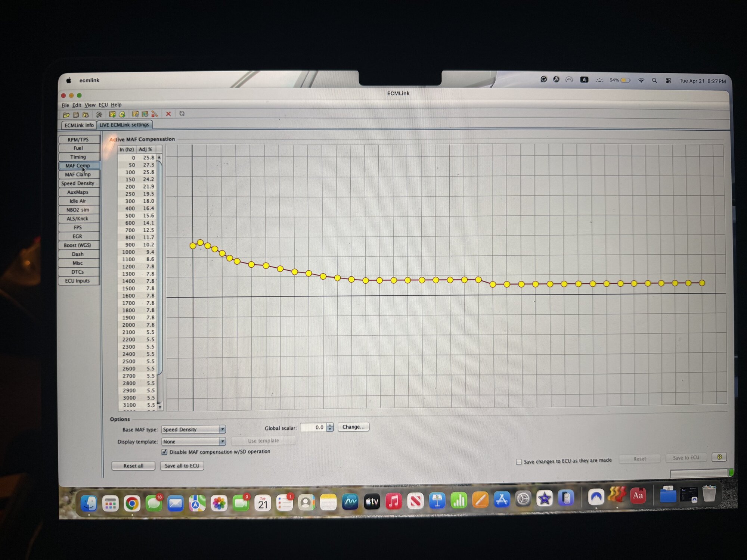Open FaceTime in the dock
The height and width of the screenshot is (560, 747).
(241, 503)
